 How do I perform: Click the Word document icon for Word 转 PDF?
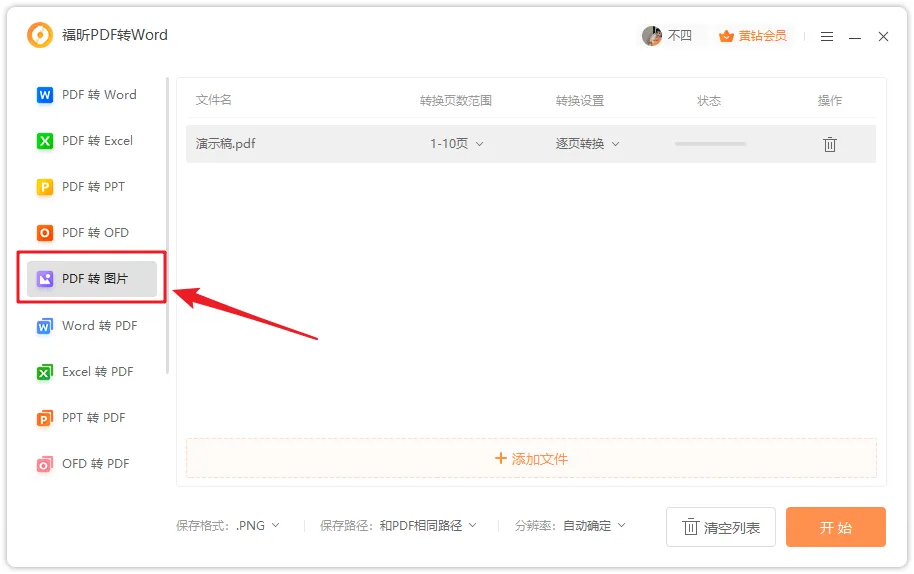(x=45, y=326)
